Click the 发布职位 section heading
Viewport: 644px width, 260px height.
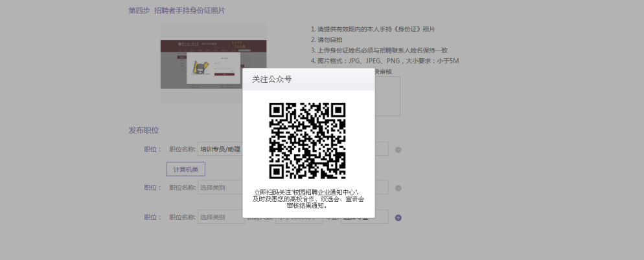(144, 131)
